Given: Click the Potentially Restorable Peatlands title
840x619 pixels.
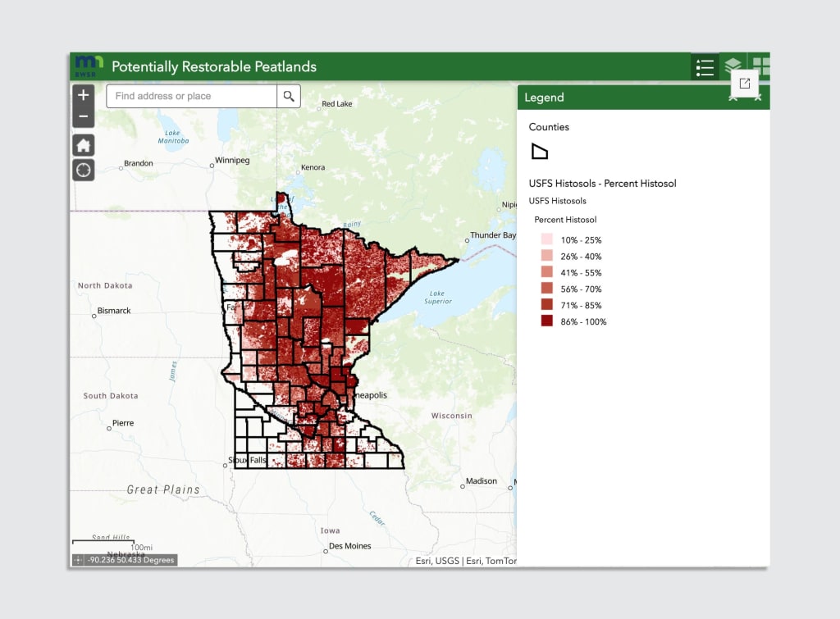Looking at the screenshot, I should point(213,67).
